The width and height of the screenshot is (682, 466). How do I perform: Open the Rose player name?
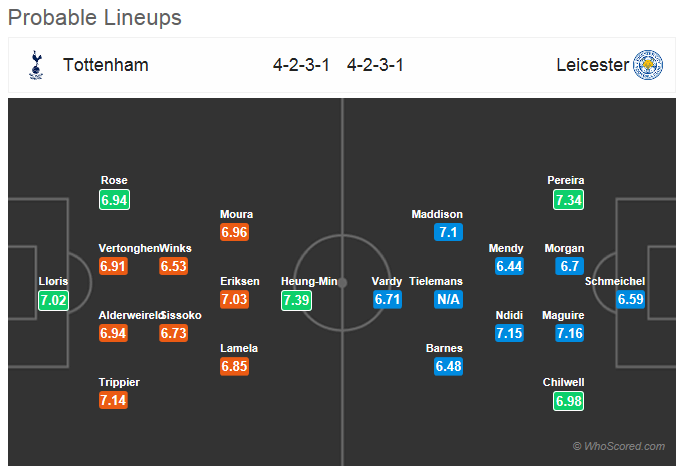coord(114,180)
